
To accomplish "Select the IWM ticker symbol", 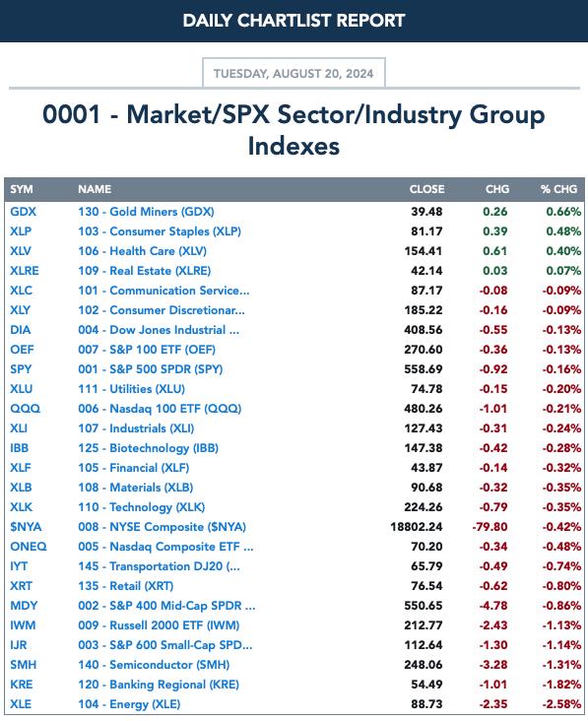I will point(23,625).
